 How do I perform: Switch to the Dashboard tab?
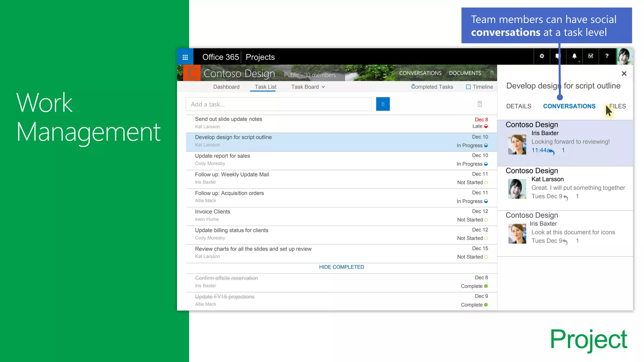click(226, 87)
